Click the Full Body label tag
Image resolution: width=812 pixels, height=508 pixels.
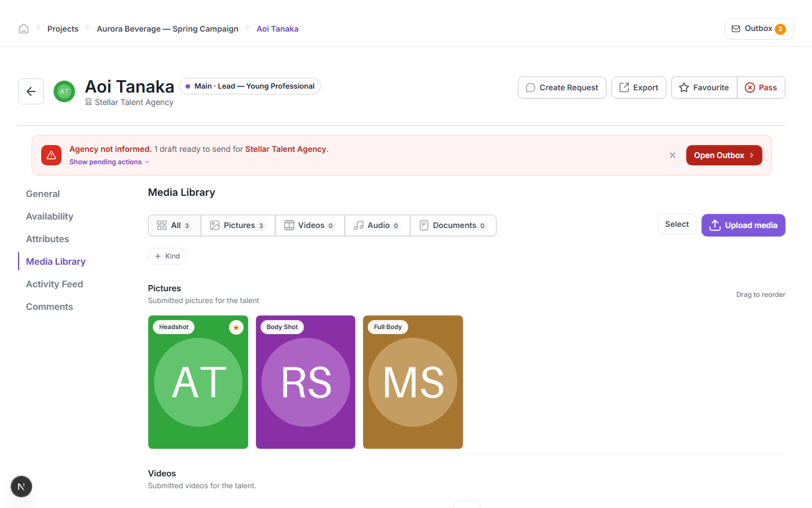click(x=388, y=327)
